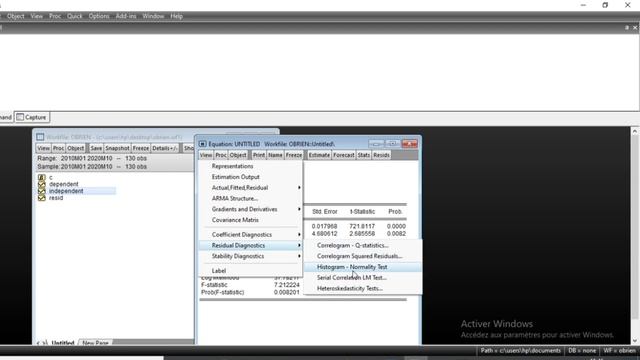Click Freeze button in Equation toolbar
Viewport: 640px width, 360px height.
tap(294, 155)
